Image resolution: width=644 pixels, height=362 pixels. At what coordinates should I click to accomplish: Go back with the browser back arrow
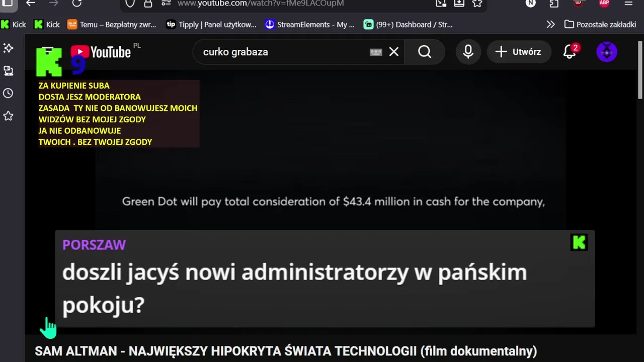pos(31,3)
